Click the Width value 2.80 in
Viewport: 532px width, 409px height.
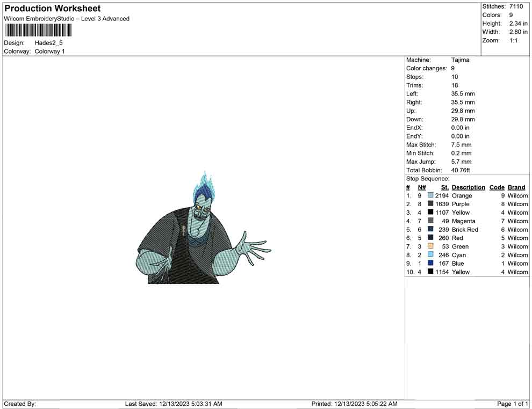519,32
